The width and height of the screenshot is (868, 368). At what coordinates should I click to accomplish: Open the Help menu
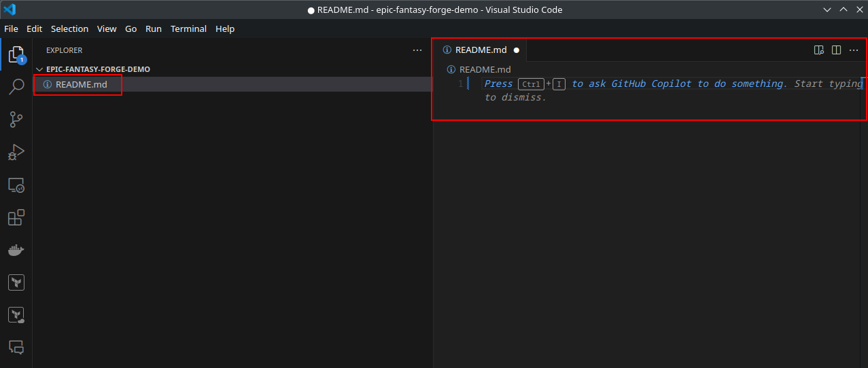[x=225, y=29]
